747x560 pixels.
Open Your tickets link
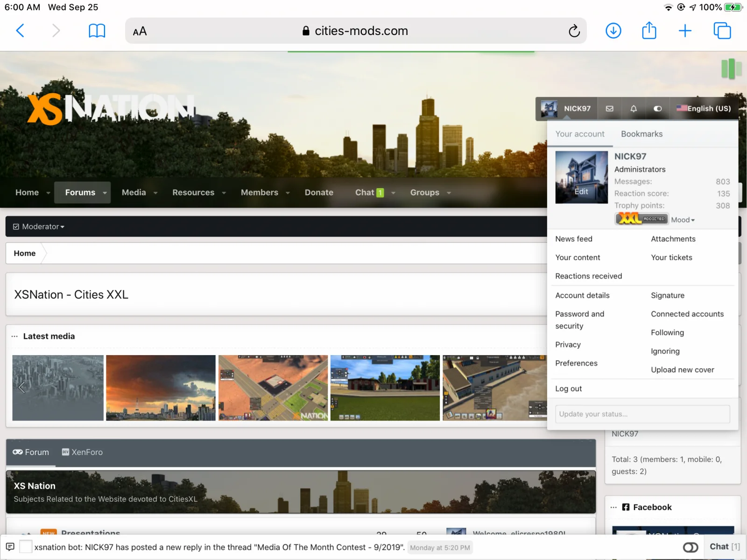[671, 258]
